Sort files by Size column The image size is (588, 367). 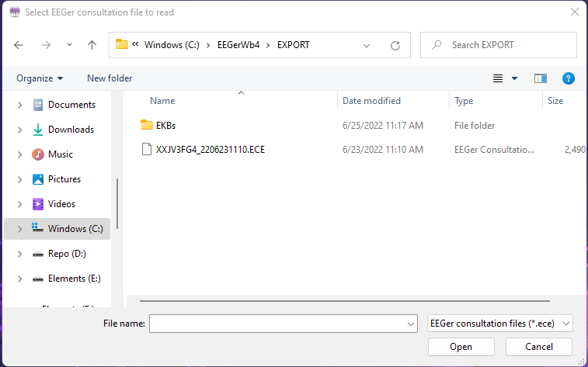click(555, 101)
